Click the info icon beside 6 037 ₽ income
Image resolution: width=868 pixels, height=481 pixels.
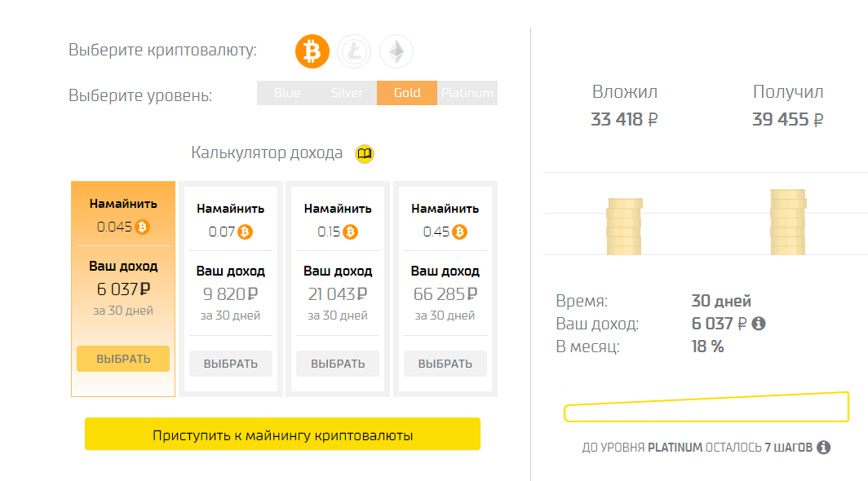pos(759,324)
